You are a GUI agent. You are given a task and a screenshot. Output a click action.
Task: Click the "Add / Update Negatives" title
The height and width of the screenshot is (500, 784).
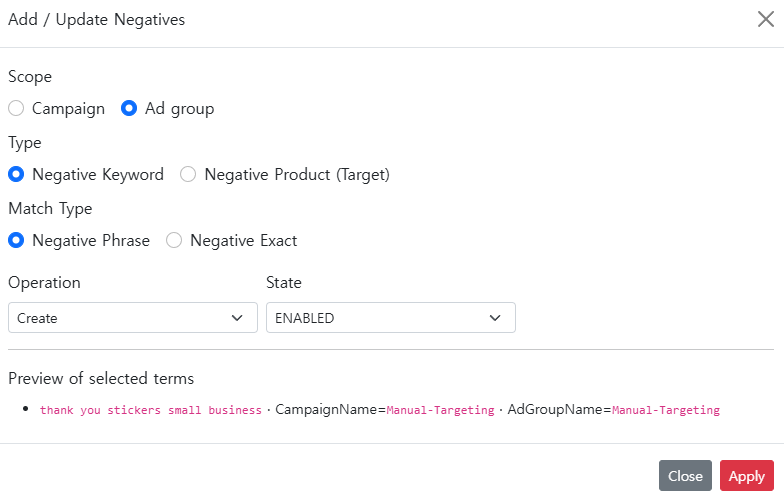[x=96, y=20]
